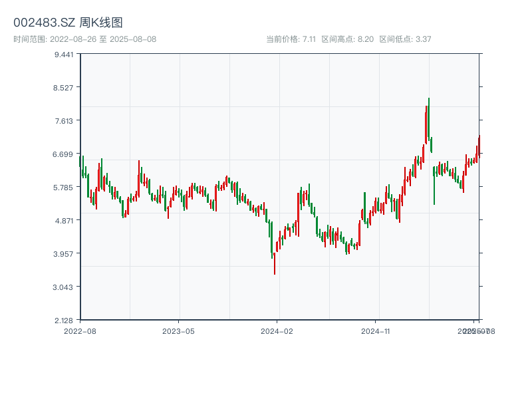Select the 时间范围 date range text

[84, 39]
